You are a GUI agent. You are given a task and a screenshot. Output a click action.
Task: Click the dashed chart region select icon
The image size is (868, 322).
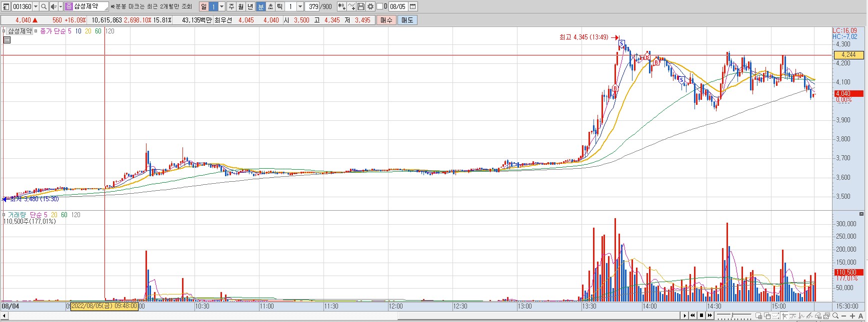(x=776, y=316)
